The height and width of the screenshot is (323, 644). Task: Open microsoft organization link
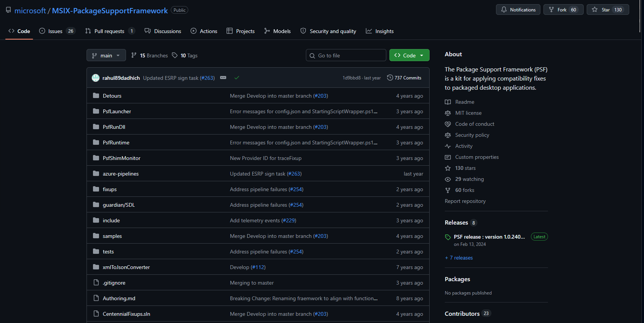point(30,11)
